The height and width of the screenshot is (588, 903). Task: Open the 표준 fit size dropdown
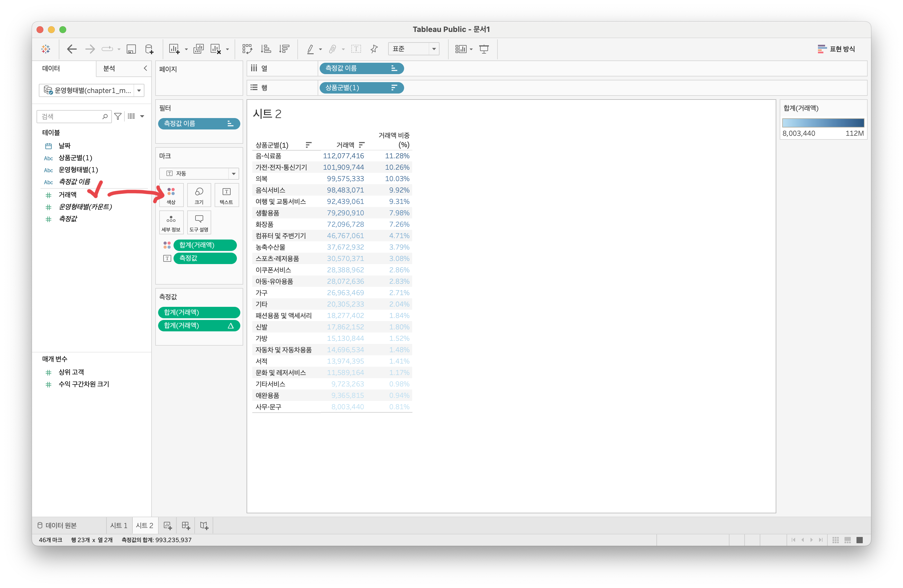pyautogui.click(x=413, y=49)
